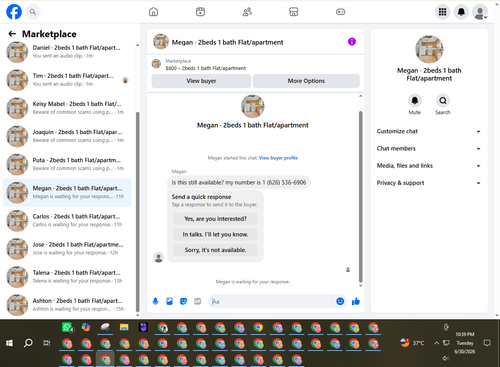Screen dimensions: 500x367
Task: Send quick reply 'In talks. I'll let you know.'
Action: (x=215, y=234)
